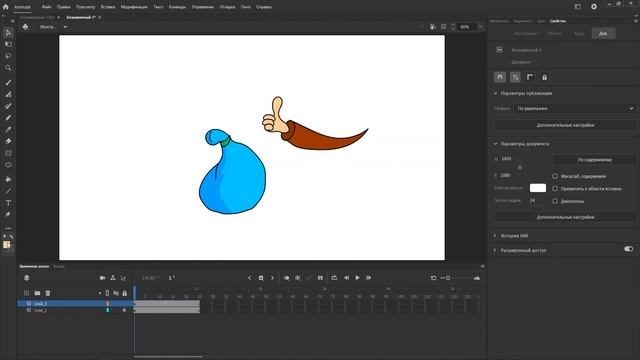The width and height of the screenshot is (640, 360).
Task: Expand the Расширенный доступ section
Action: (x=496, y=250)
